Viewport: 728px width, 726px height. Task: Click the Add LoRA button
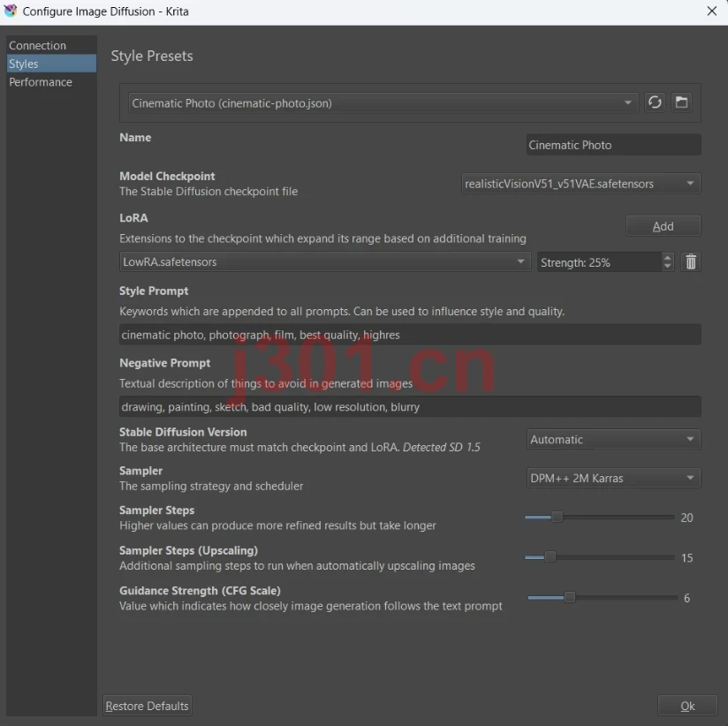click(x=663, y=226)
